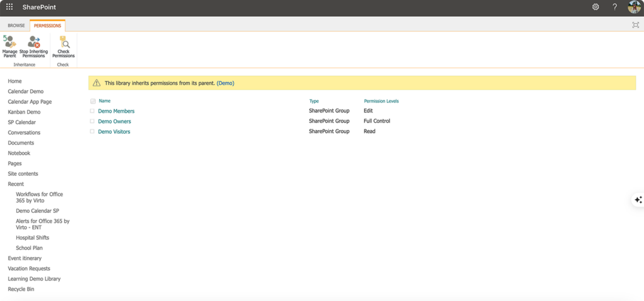Image resolution: width=644 pixels, height=301 pixels.
Task: Open the settings gear menu
Action: [596, 7]
